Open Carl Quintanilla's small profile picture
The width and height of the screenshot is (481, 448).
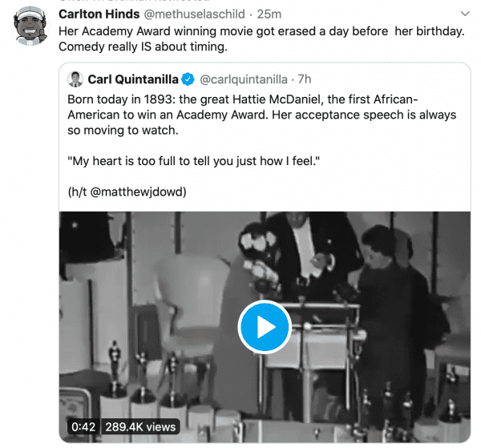pos(76,79)
